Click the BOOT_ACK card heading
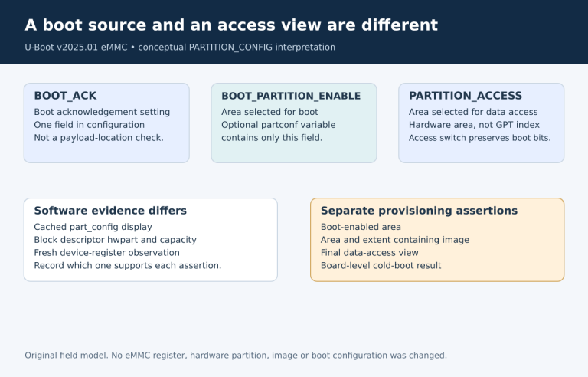This screenshot has height=377, width=588. (x=65, y=96)
